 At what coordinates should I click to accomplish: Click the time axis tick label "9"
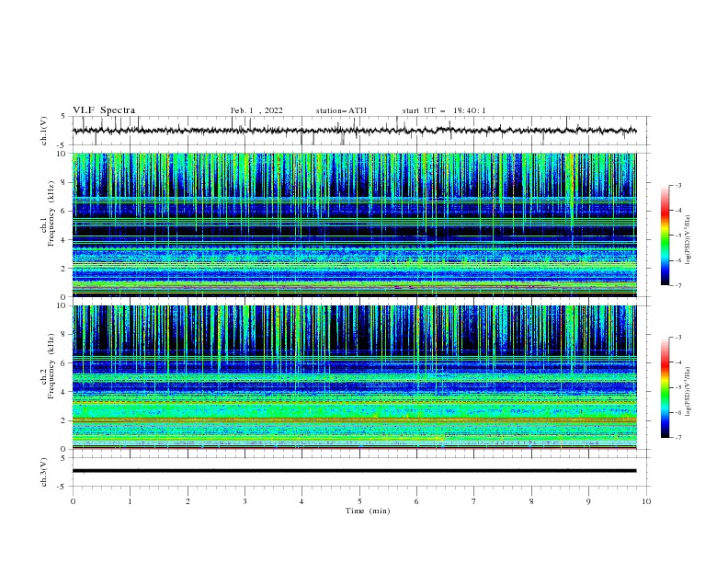click(588, 501)
